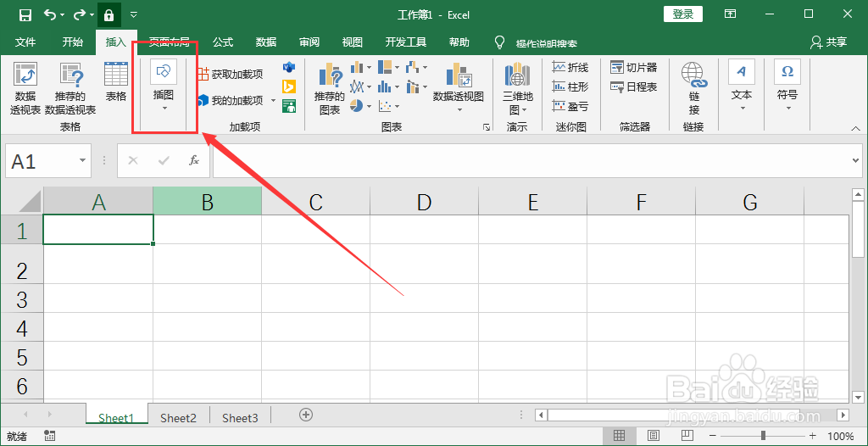Switch to the Review (审阅) tab
This screenshot has height=446, width=868.
click(x=309, y=42)
